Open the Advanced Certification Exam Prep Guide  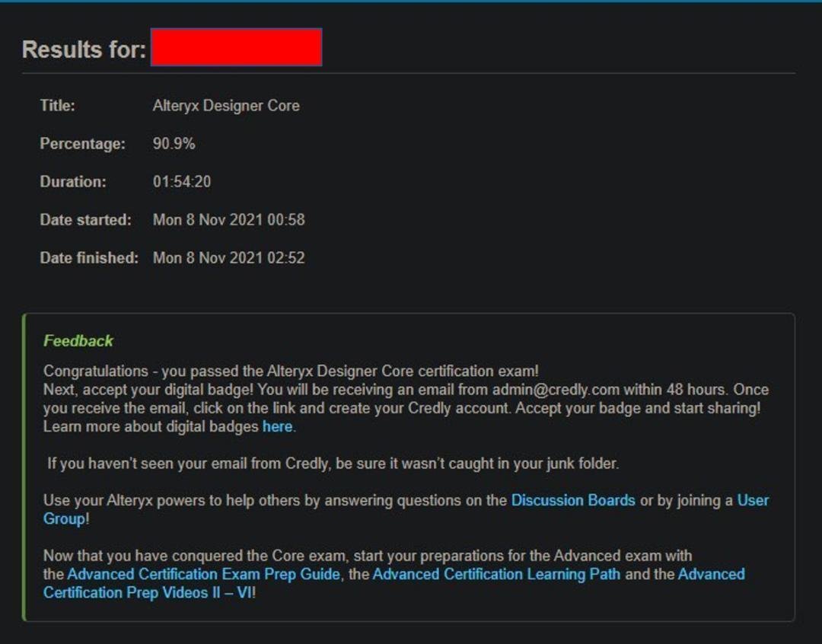[202, 575]
